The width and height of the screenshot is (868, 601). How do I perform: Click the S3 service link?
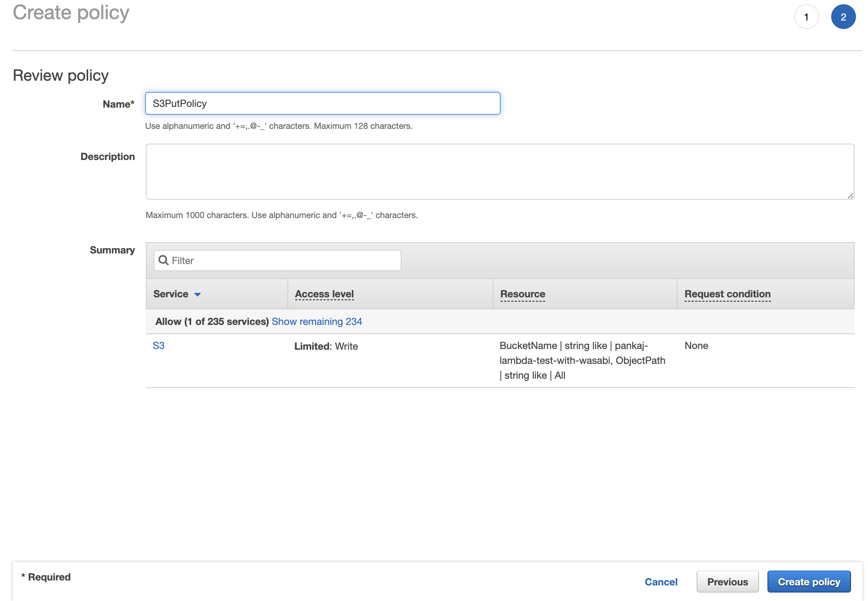click(x=158, y=345)
